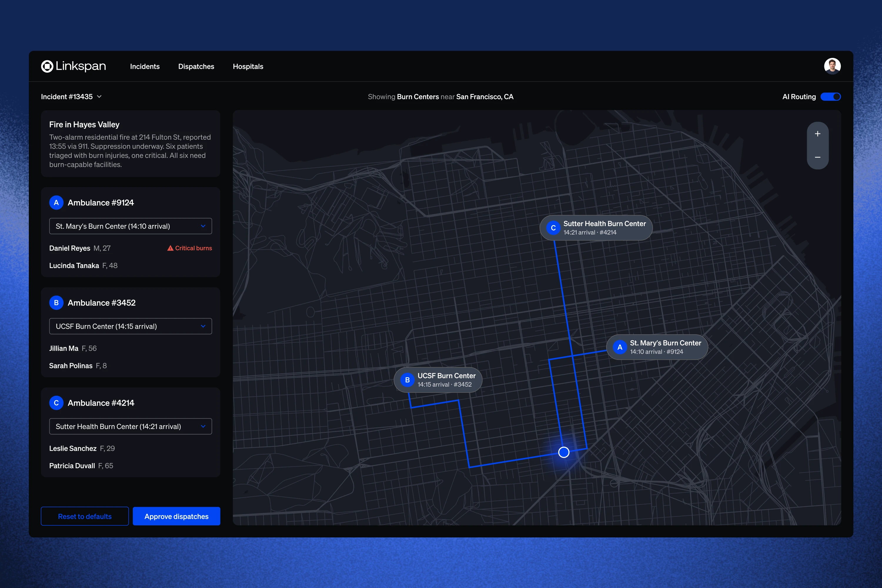Click Reset to defaults
This screenshot has width=882, height=588.
(85, 516)
